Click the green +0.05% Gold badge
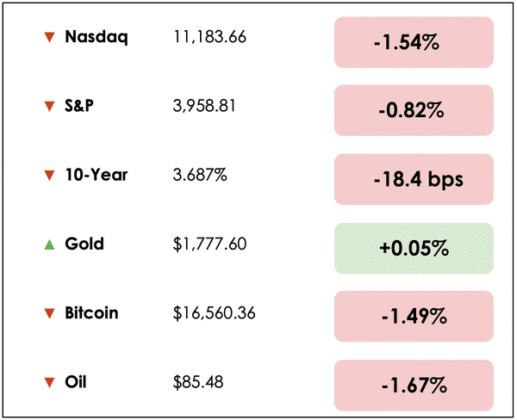 click(414, 249)
